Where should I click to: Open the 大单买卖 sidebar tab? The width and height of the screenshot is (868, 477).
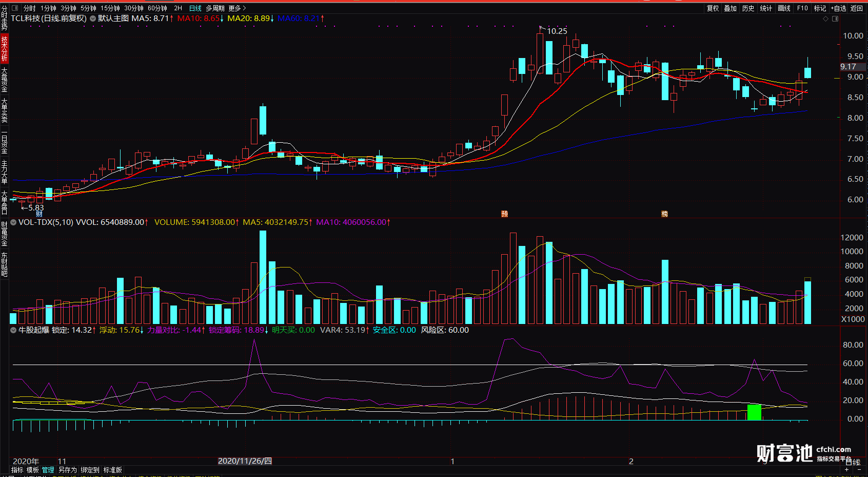tap(4, 110)
